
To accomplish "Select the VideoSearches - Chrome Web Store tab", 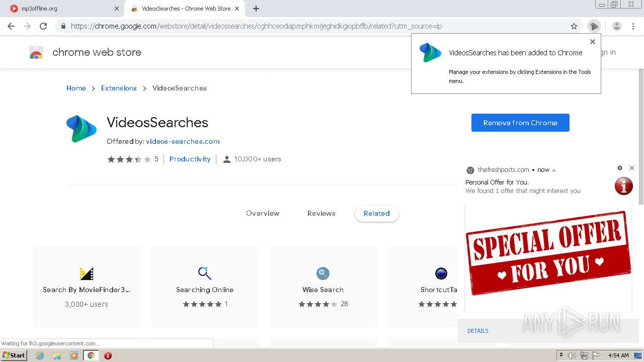I will click(185, 9).
